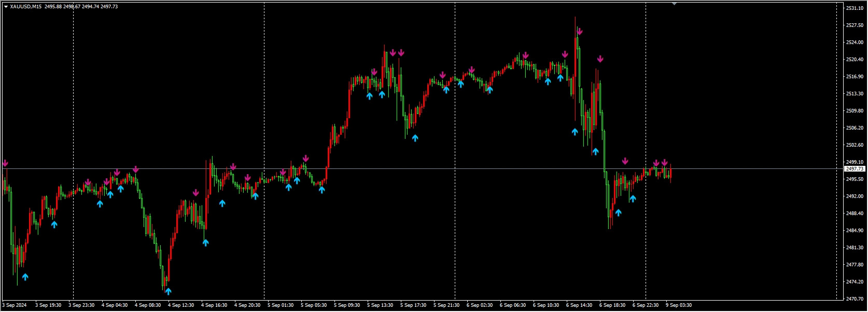Click the 5 Sep 13:30 time axis label
The width and height of the screenshot is (868, 312).
point(380,305)
